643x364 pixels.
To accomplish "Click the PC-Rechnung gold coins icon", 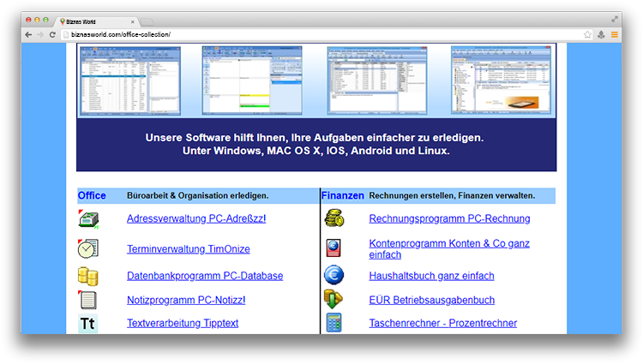I will coord(334,219).
